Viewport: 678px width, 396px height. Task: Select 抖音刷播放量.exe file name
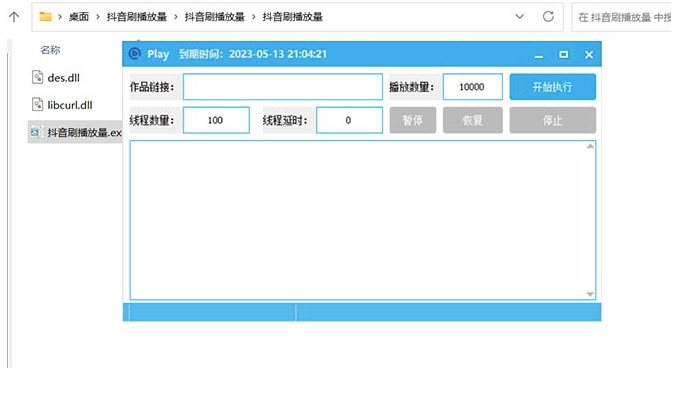click(x=85, y=133)
